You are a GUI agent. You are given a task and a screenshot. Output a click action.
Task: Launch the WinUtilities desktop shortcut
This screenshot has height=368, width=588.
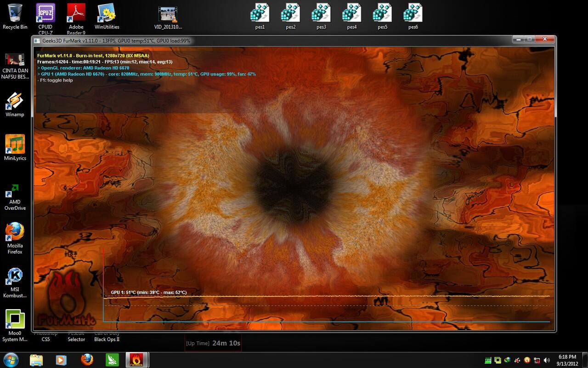coord(107,17)
